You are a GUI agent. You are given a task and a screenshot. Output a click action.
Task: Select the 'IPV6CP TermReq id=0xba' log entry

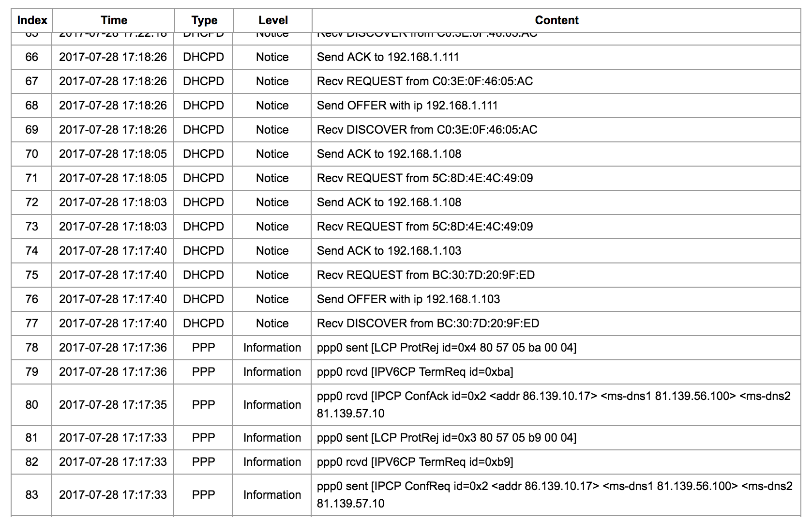click(x=415, y=372)
